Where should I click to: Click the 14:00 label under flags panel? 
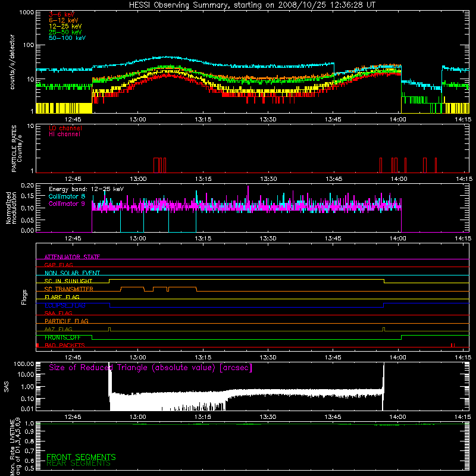[x=398, y=358]
